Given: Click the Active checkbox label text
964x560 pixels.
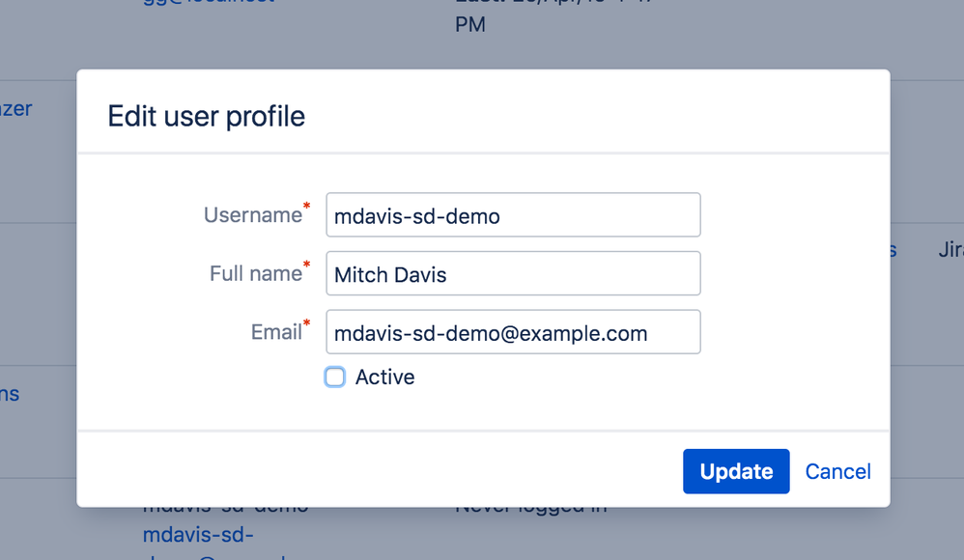Looking at the screenshot, I should pyautogui.click(x=384, y=377).
